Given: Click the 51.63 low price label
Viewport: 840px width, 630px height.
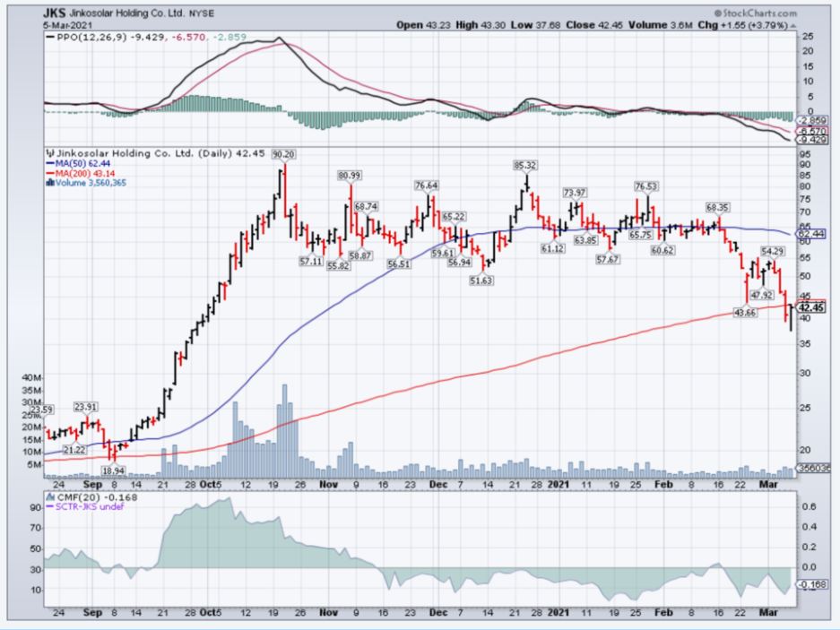Looking at the screenshot, I should click(x=481, y=280).
